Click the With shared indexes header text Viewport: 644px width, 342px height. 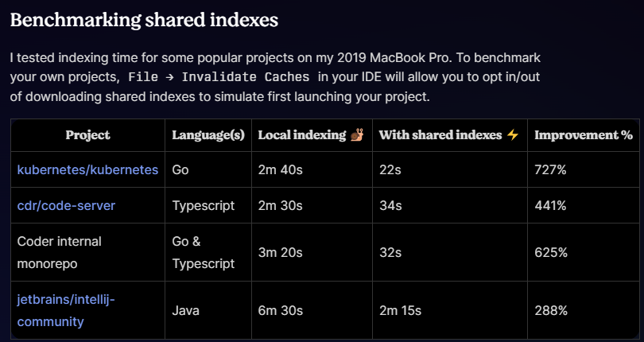(x=440, y=135)
